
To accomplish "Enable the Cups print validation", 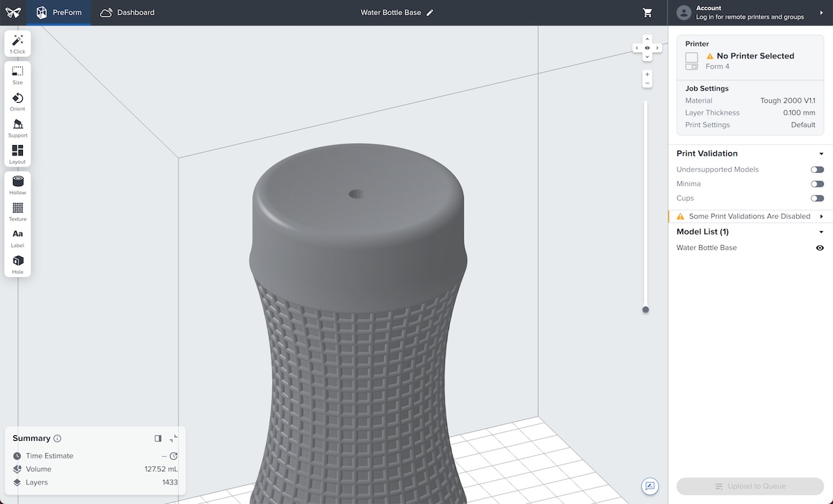I will tap(817, 198).
